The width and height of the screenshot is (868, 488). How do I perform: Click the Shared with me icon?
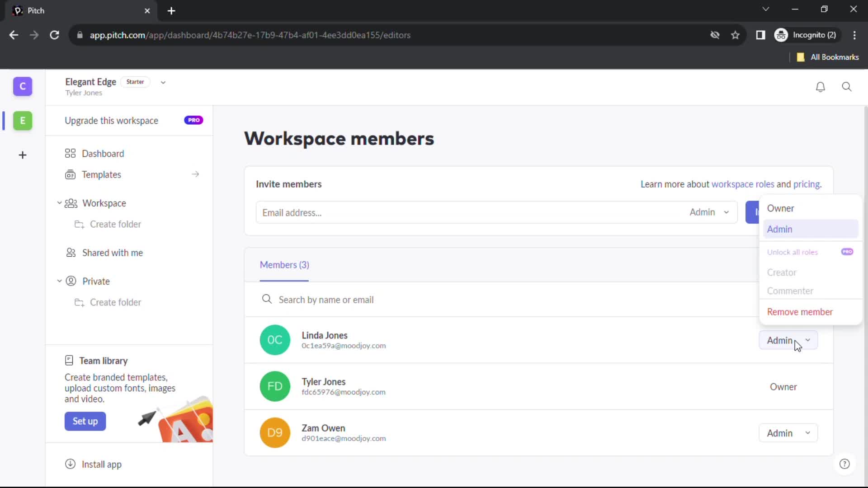[x=71, y=252]
